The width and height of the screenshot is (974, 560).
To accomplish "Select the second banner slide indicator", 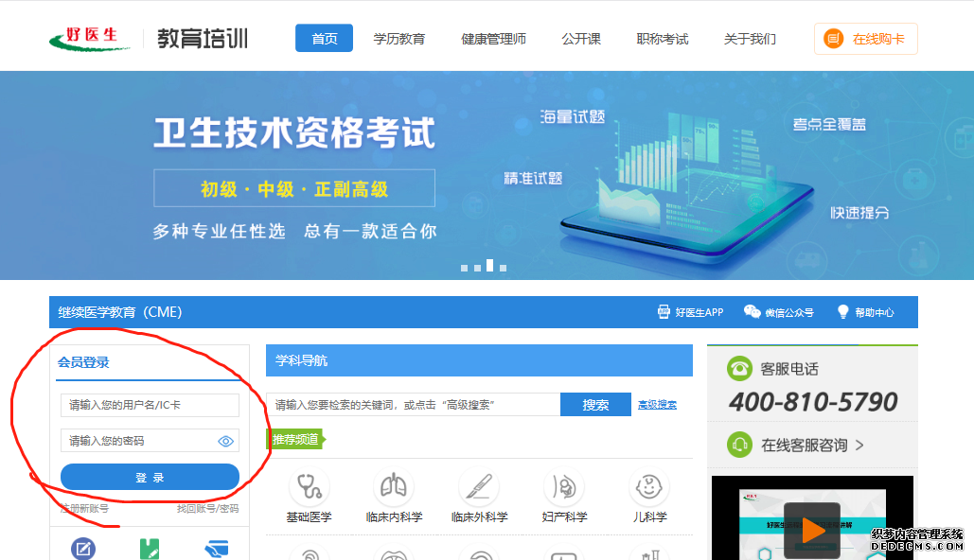I will point(477,269).
